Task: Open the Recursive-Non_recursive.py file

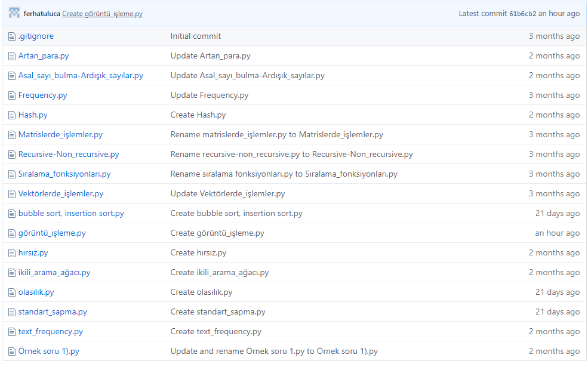Action: (67, 154)
